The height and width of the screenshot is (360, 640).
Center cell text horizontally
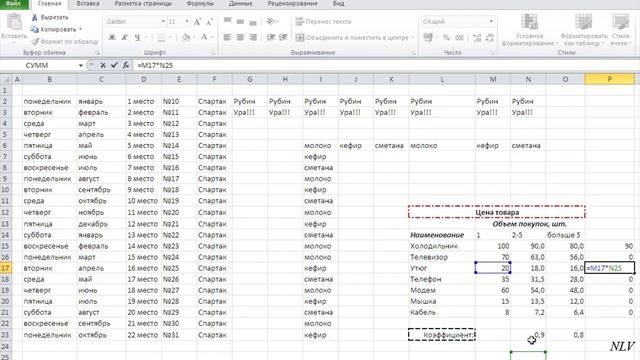tap(240, 38)
